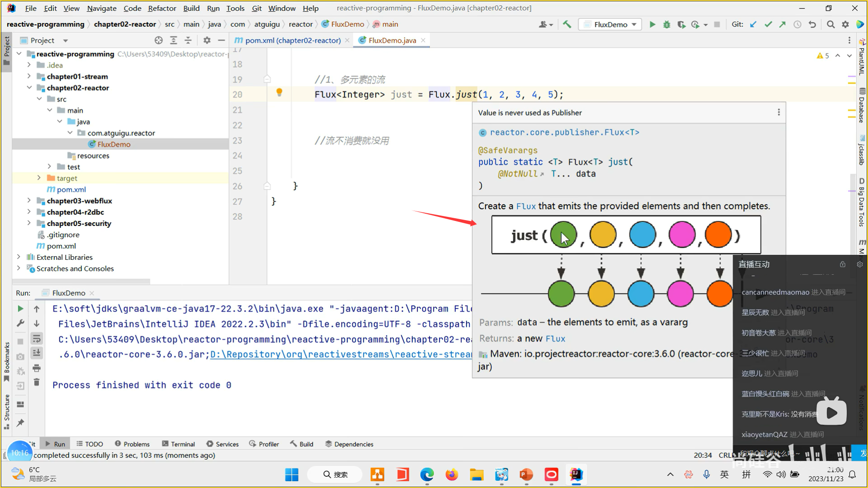Screen dimensions: 868x488
Task: Click the magenta circle in just diagram
Action: tap(682, 235)
